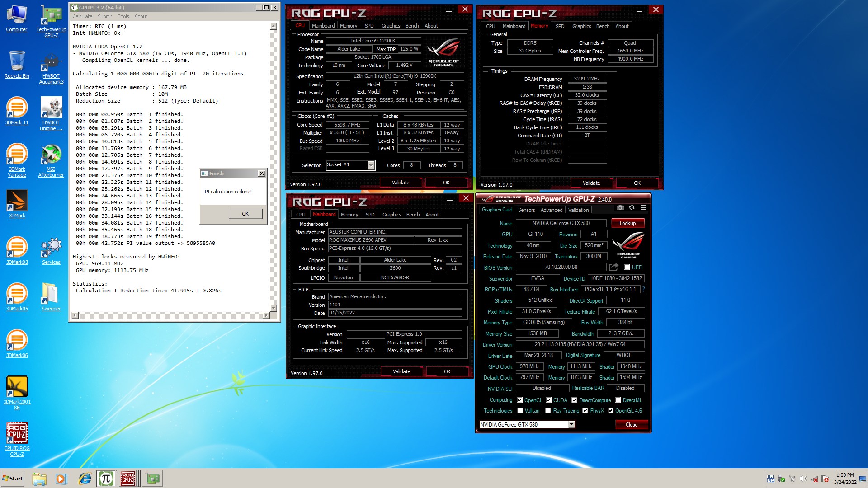Image resolution: width=868 pixels, height=488 pixels.
Task: Click GPUPI vertical scrollbar down arrow
Action: [273, 308]
